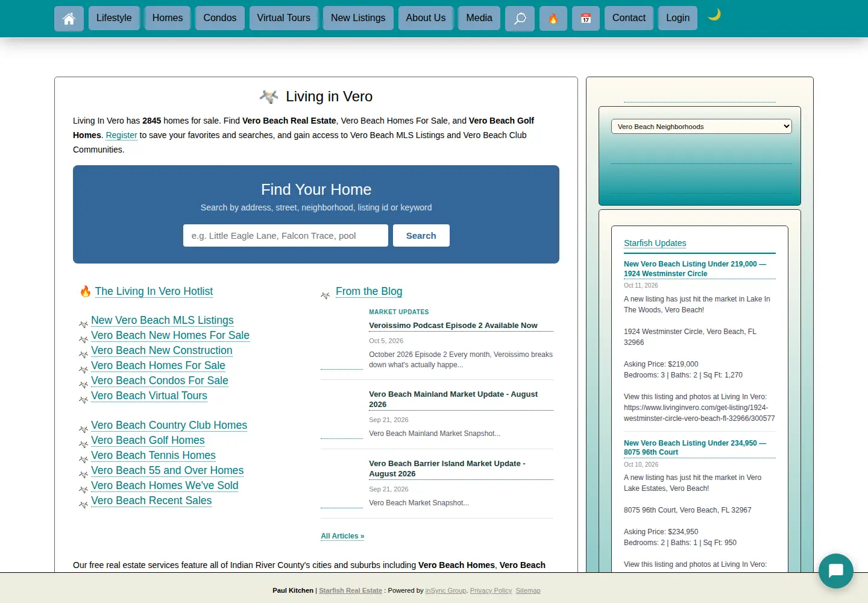Open the home icon in navigation bar

(69, 18)
